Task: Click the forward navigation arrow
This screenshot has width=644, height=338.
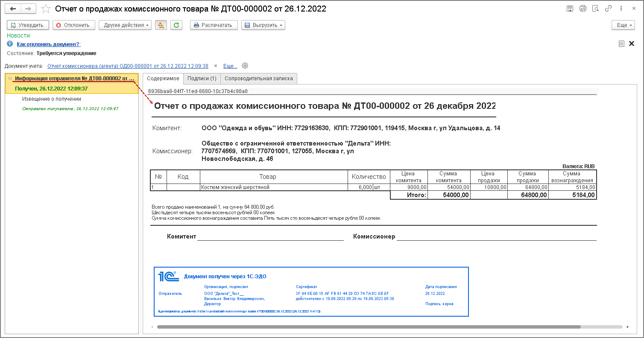Action: point(28,9)
